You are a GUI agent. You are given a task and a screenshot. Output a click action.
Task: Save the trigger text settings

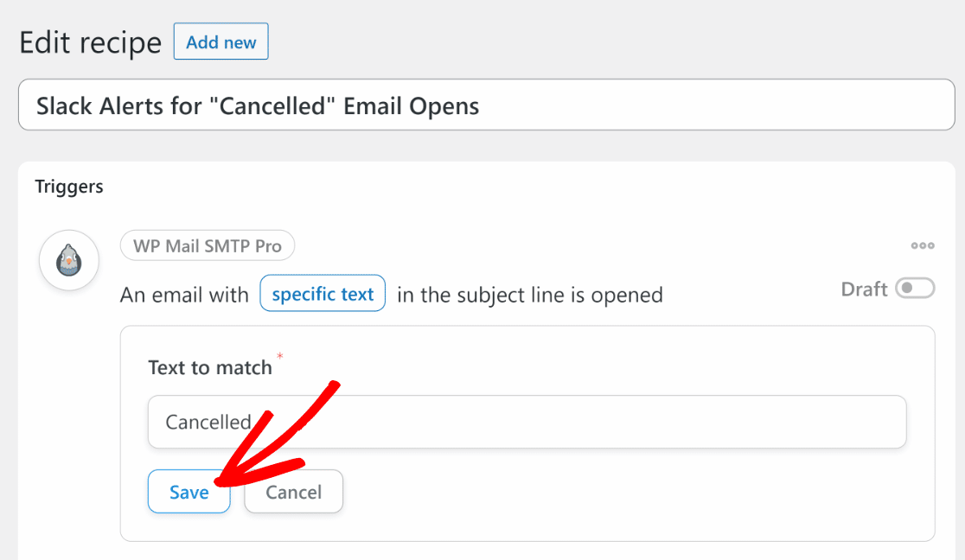click(x=189, y=492)
